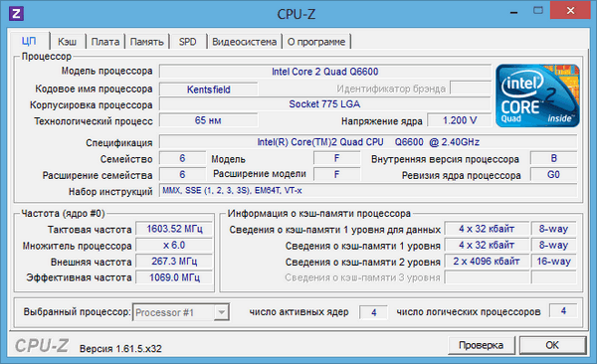Viewport: 597px width, 364px height.
Task: Minimize the CPU-Z window
Action: coord(514,11)
